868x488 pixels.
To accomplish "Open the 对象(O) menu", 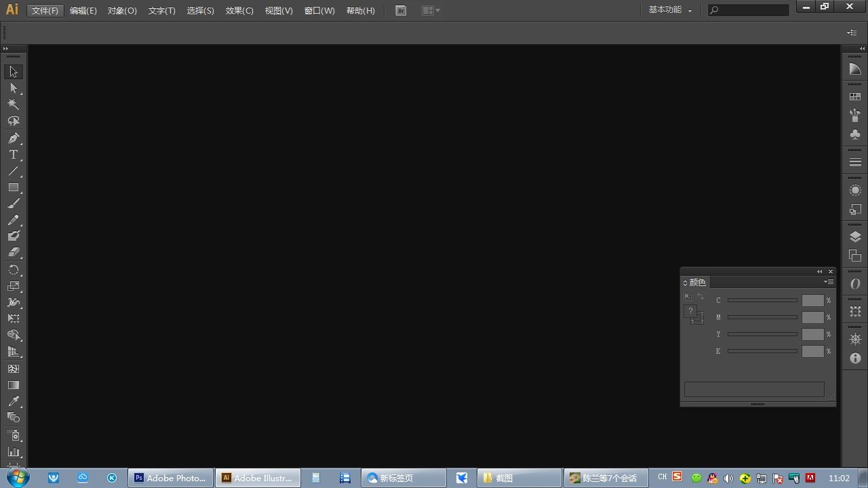I will (122, 11).
